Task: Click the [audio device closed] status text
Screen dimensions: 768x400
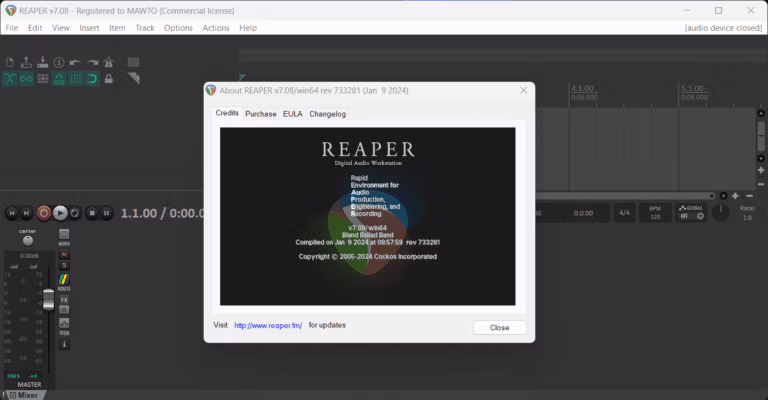Action: pyautogui.click(x=723, y=28)
